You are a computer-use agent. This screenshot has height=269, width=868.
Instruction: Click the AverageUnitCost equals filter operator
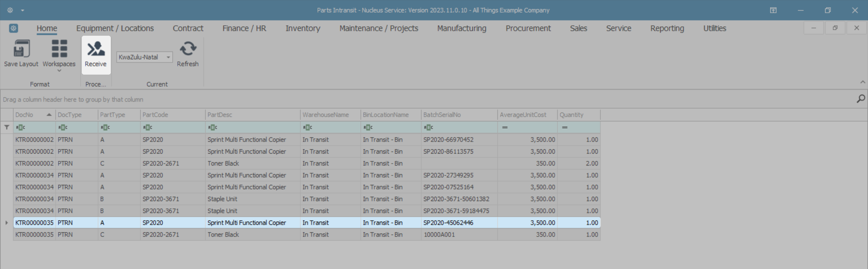point(505,127)
